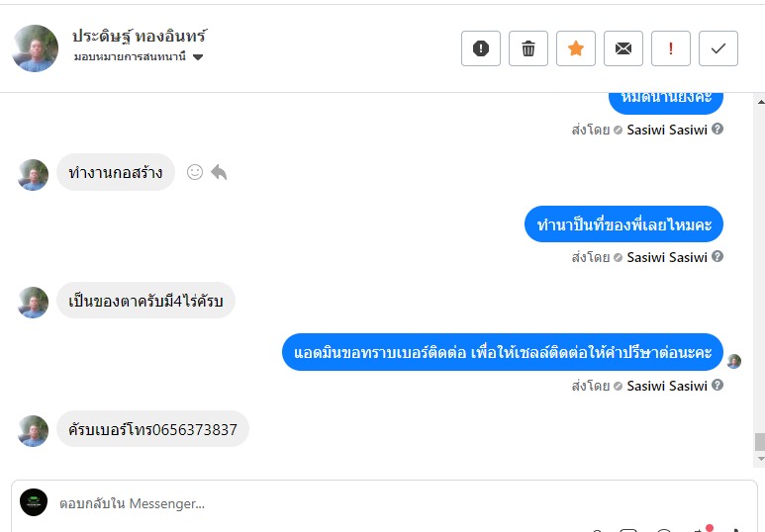Viewport: 765px width, 532px height.
Task: Click the page avatar beside the reply box
Action: tap(34, 502)
